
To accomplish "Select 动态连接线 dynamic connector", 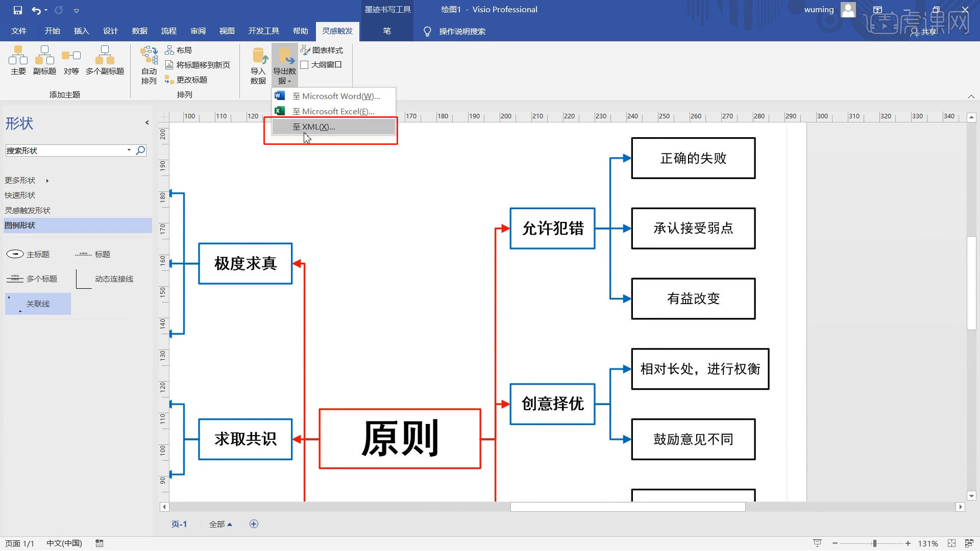I will 113,279.
